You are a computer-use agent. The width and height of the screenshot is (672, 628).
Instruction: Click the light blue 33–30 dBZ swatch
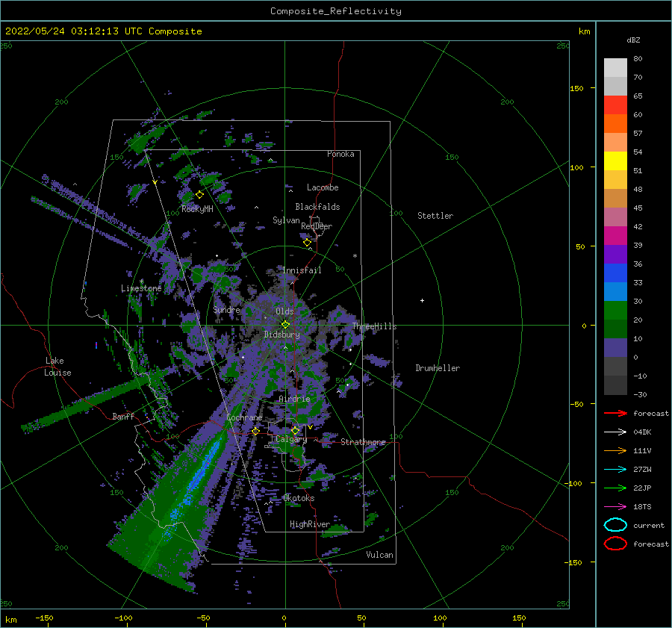tap(615, 292)
